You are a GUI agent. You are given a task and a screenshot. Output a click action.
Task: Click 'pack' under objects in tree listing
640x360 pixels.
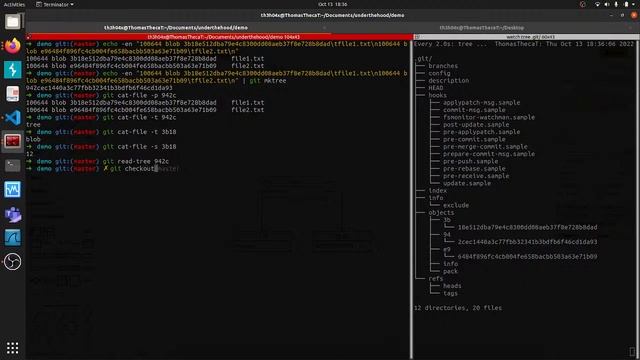click(x=450, y=271)
